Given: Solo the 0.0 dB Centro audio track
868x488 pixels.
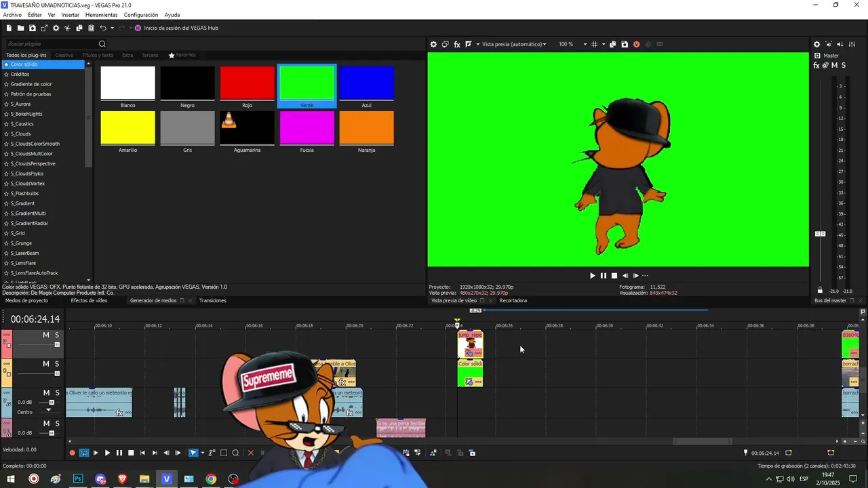Looking at the screenshot, I should [57, 393].
